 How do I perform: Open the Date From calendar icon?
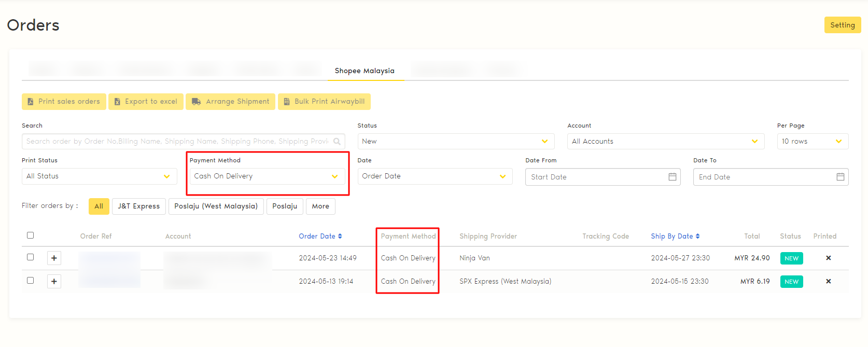pyautogui.click(x=672, y=177)
